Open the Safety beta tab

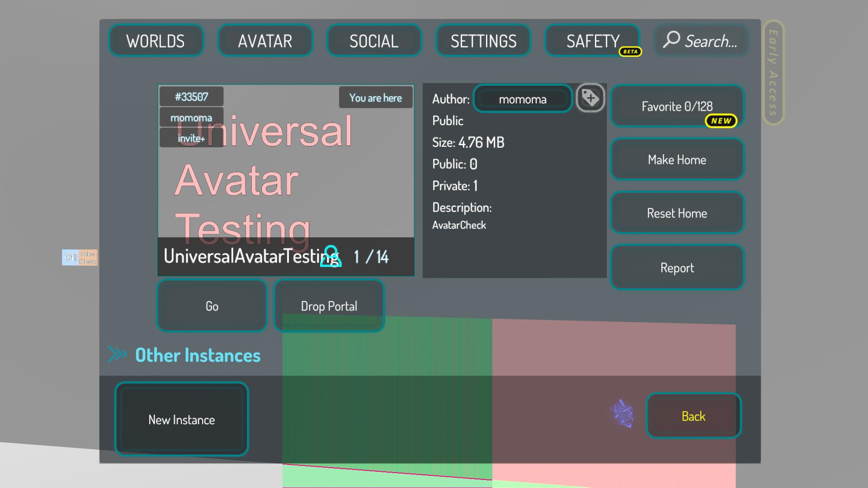593,41
